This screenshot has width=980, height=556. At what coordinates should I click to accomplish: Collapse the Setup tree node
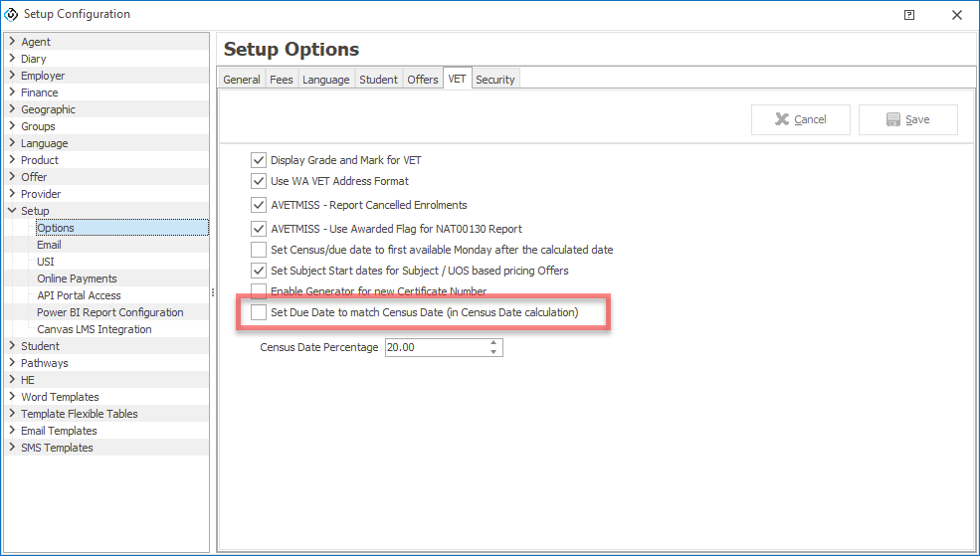click(12, 211)
